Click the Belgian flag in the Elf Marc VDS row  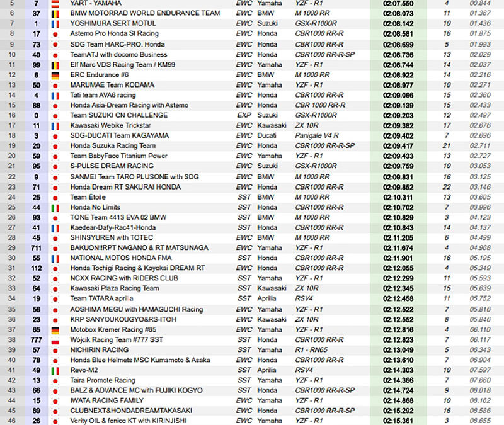tap(55, 65)
